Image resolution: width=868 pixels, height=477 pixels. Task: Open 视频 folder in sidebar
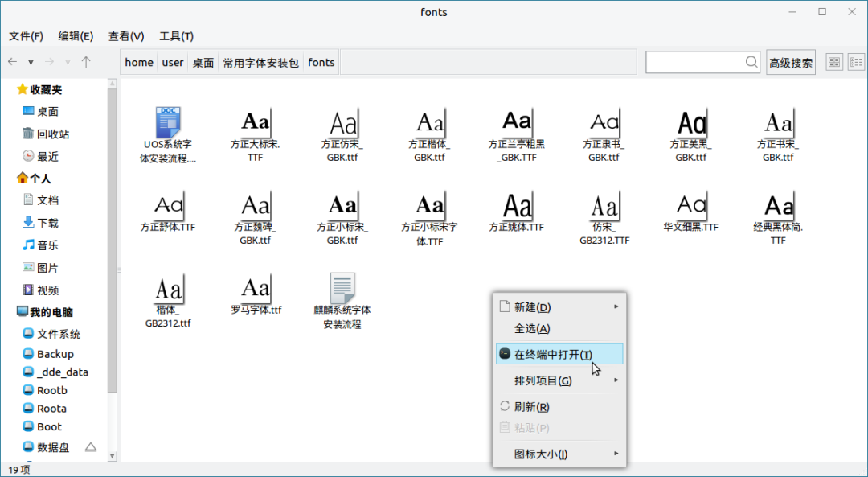(x=40, y=290)
